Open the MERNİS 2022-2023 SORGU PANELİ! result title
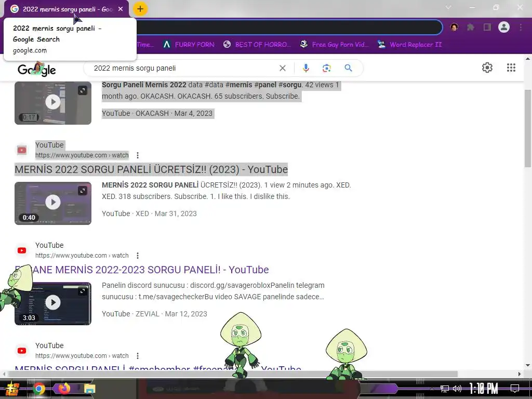This screenshot has height=399, width=532. (142, 270)
